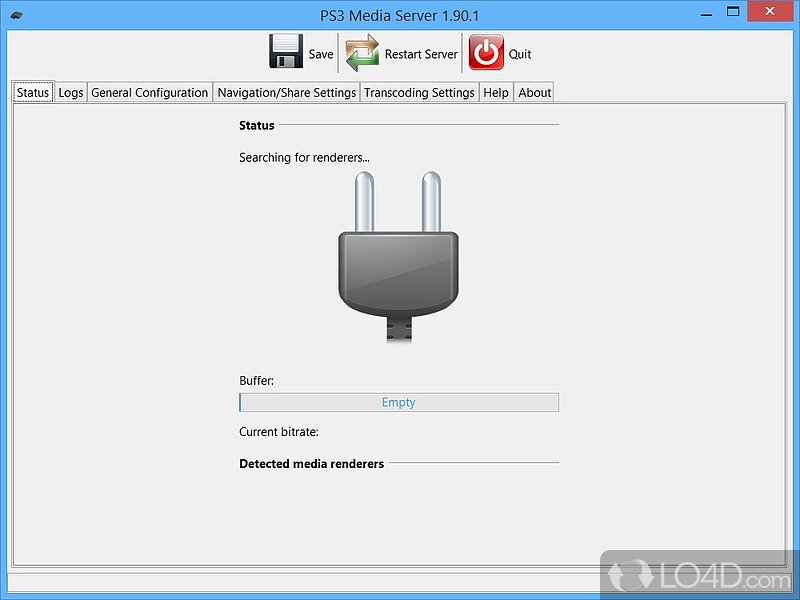
Task: Click the Quit label
Action: coord(520,54)
